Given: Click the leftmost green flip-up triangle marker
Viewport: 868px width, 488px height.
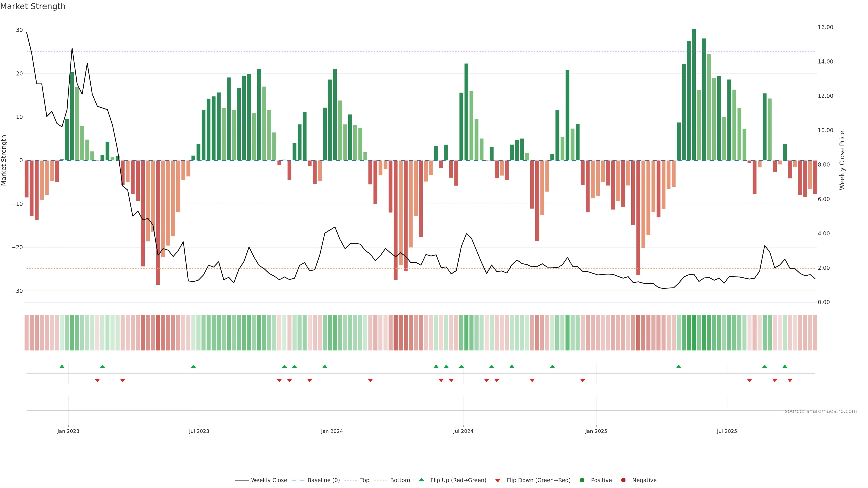Looking at the screenshot, I should click(62, 366).
